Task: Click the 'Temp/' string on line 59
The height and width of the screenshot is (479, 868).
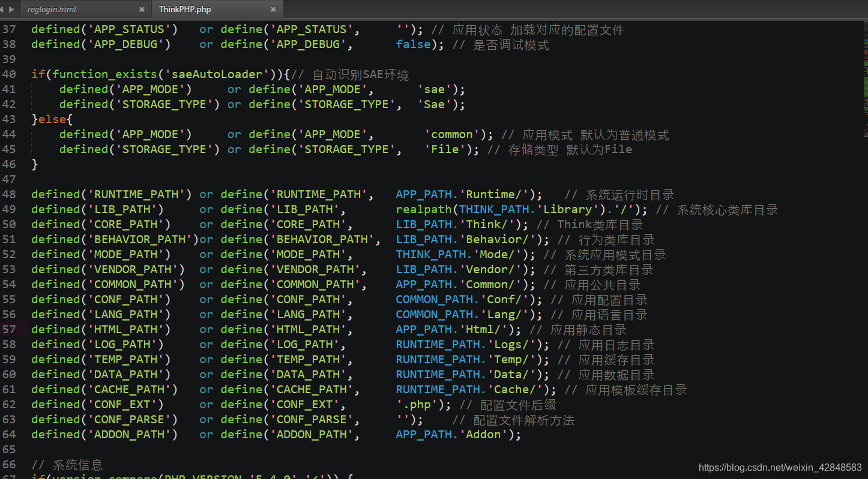Action: pyautogui.click(x=511, y=360)
